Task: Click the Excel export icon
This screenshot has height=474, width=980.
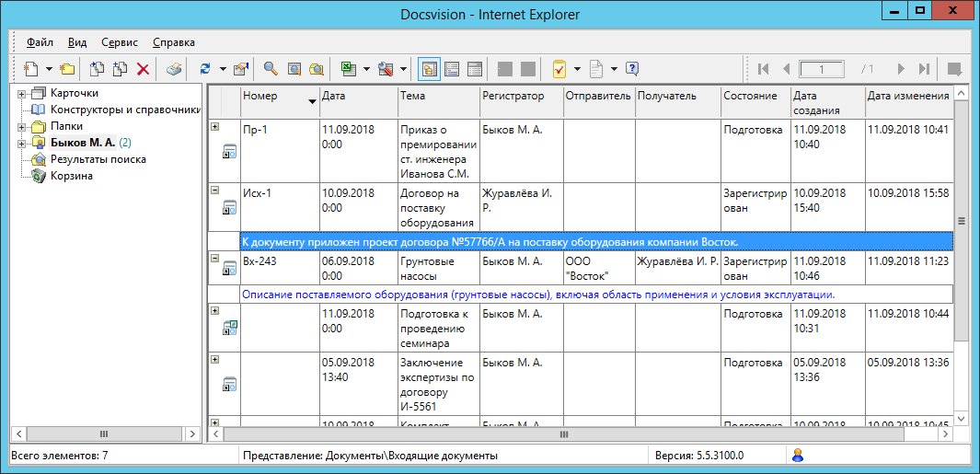Action: pyautogui.click(x=349, y=69)
